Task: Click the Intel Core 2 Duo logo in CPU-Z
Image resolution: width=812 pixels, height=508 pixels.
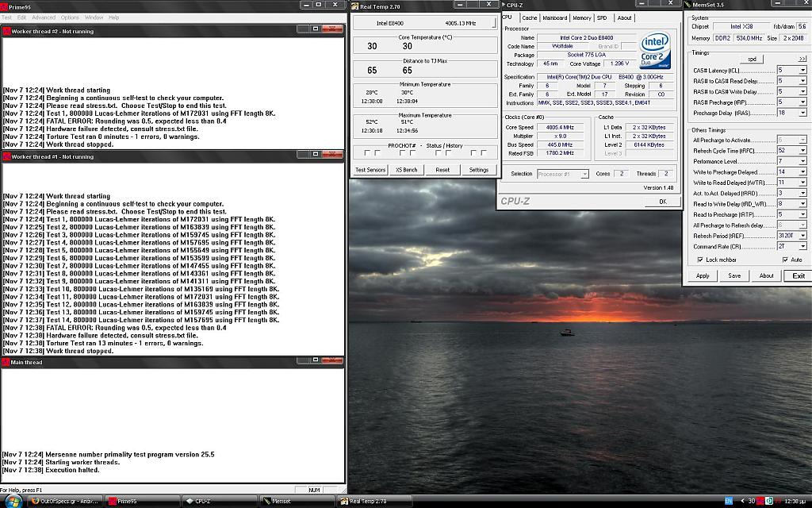Action: coord(656,50)
